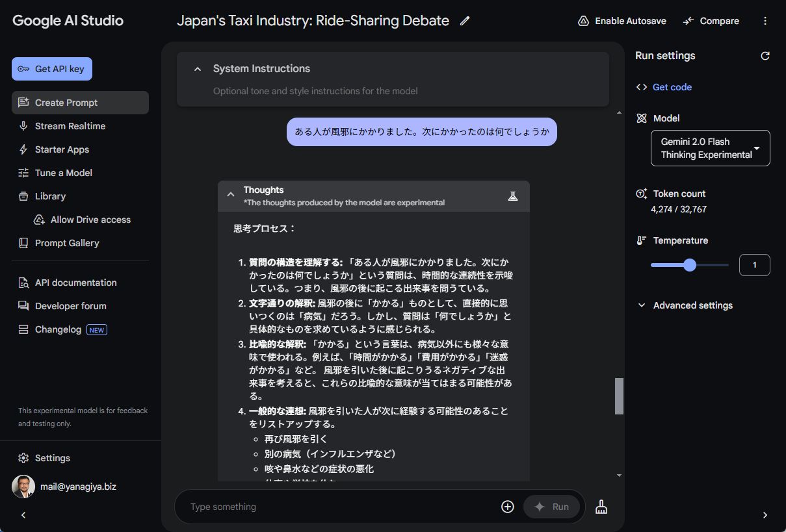Open Starter Apps from the sidebar

[62, 149]
